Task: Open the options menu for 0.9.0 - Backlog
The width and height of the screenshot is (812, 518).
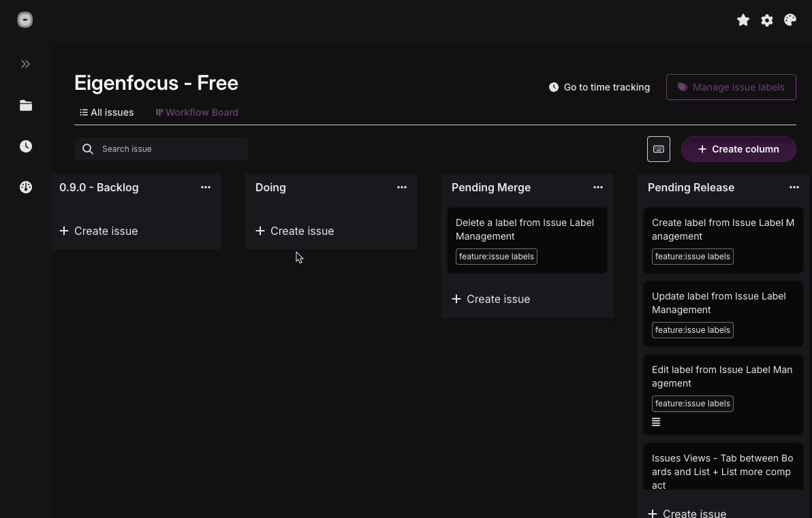Action: coord(206,187)
